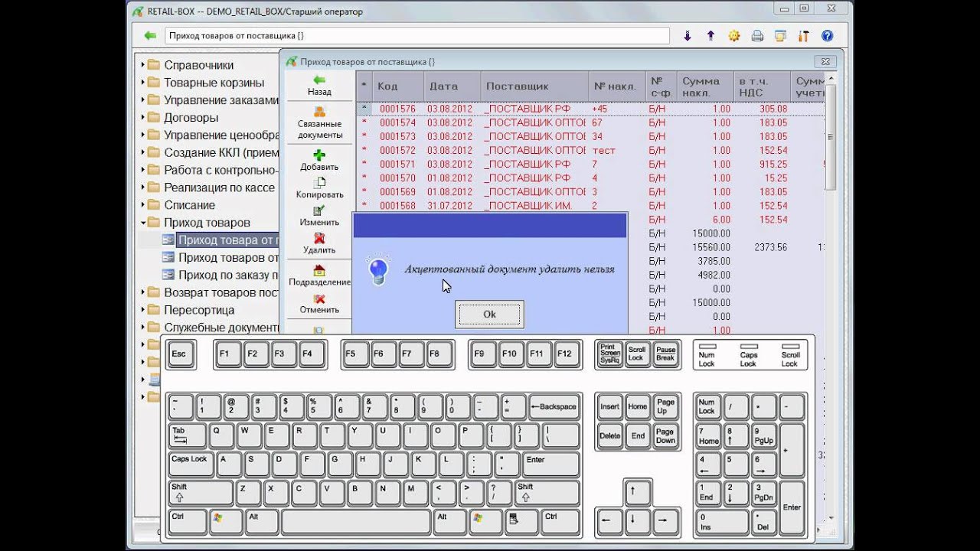The height and width of the screenshot is (551, 980).
Task: Click Назад in the side panel
Action: coord(319,85)
